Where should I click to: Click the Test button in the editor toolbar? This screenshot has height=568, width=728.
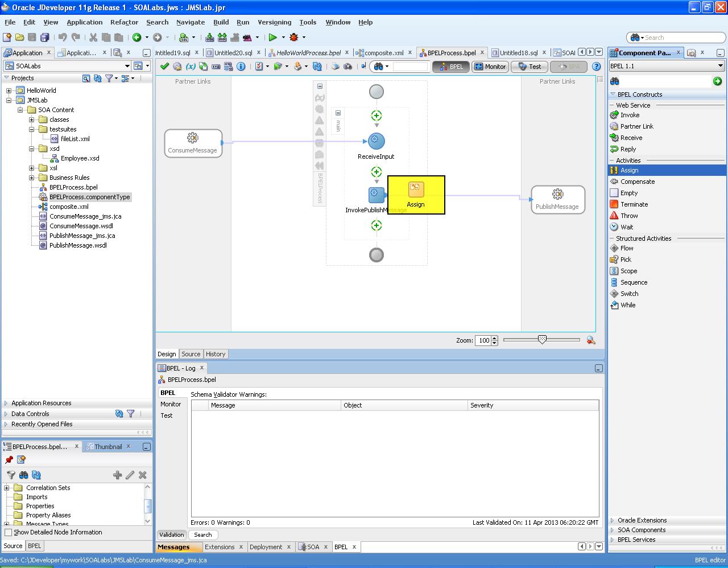[x=528, y=66]
